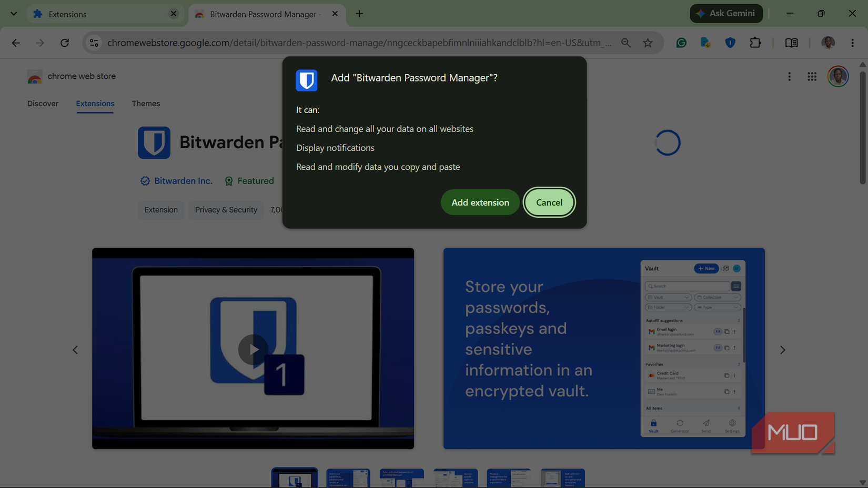Click the Ask Gemini button
This screenshot has height=488, width=868.
coord(726,14)
